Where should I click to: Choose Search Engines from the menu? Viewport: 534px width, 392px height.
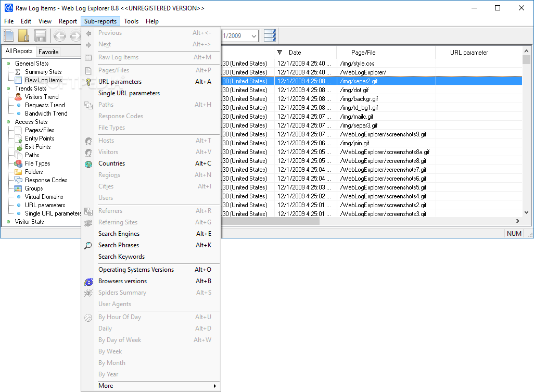[x=151, y=234]
